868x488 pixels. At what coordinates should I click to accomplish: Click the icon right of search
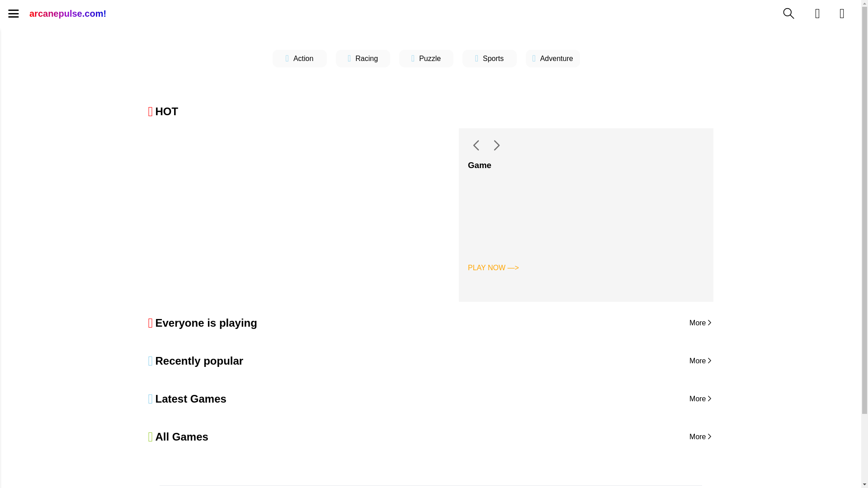click(817, 14)
